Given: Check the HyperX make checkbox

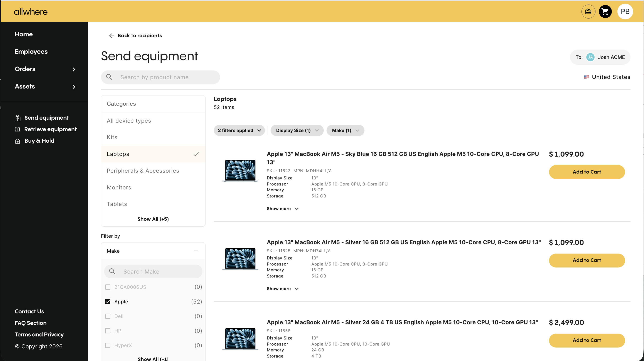Looking at the screenshot, I should click(108, 345).
